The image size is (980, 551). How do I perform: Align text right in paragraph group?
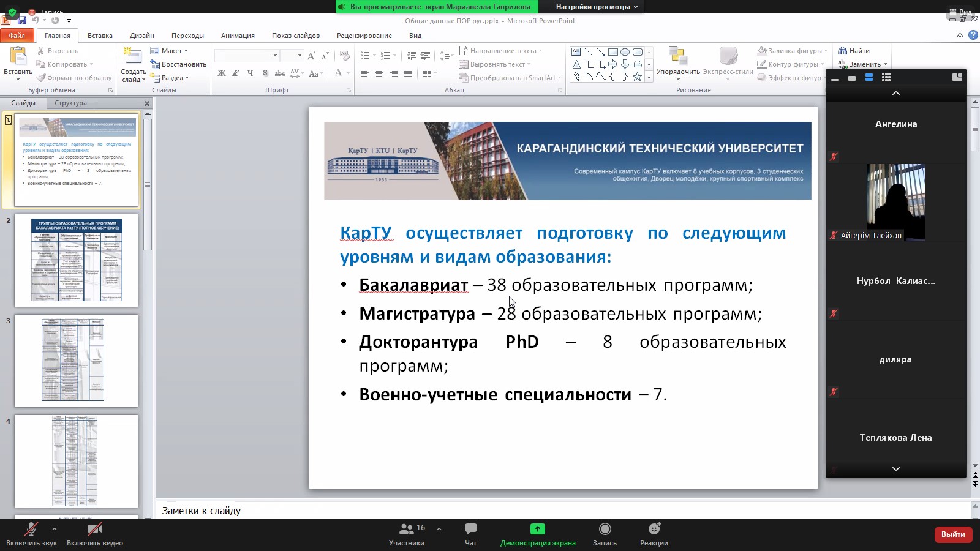point(394,73)
